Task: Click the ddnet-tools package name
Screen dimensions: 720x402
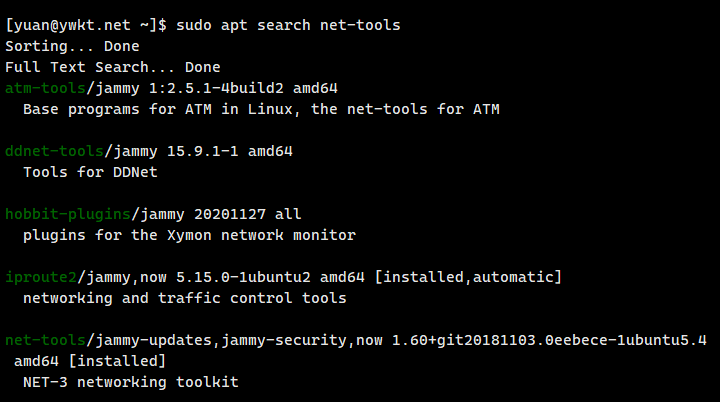Action: (x=54, y=151)
